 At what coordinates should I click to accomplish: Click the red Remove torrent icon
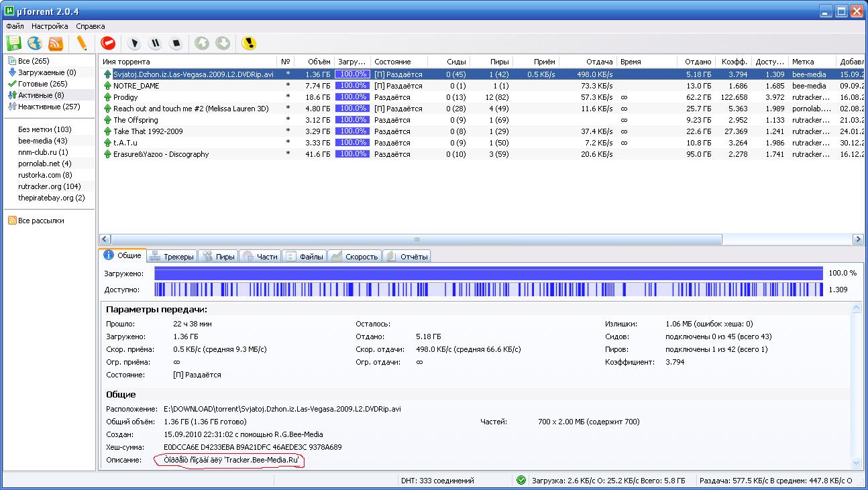pyautogui.click(x=108, y=44)
